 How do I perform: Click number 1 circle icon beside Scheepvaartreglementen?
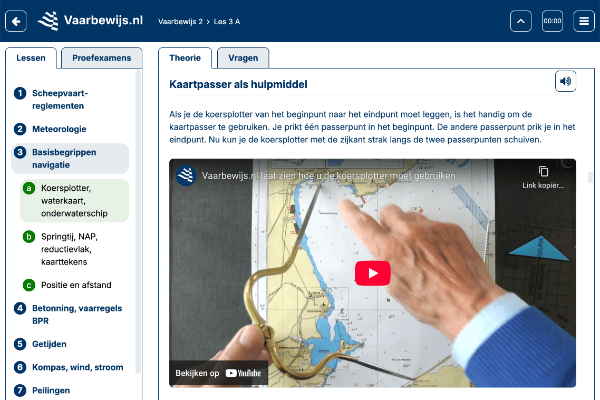pos(20,93)
